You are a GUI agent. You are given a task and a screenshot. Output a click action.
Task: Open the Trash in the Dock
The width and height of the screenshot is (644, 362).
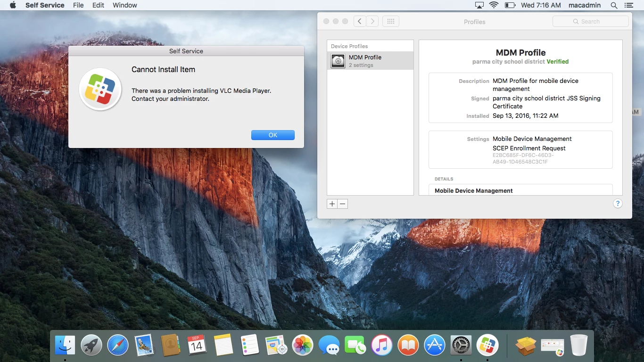point(578,346)
